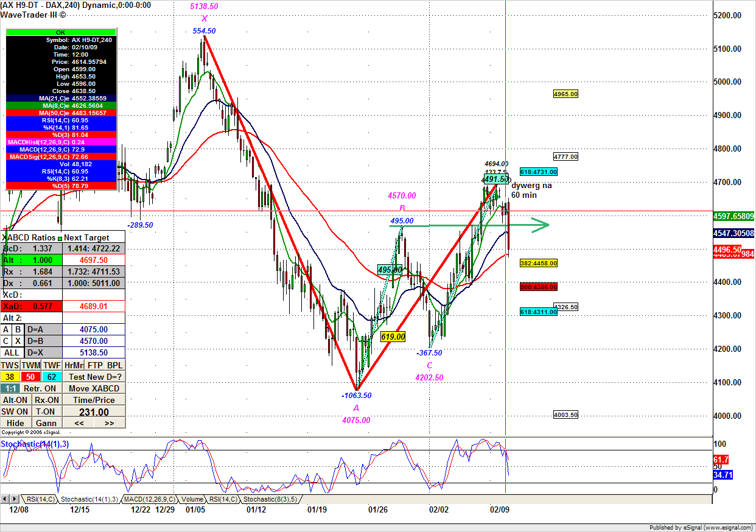Image resolution: width=756 pixels, height=532 pixels.
Task: Click the yellow 382:4458.00 label
Action: click(x=539, y=264)
